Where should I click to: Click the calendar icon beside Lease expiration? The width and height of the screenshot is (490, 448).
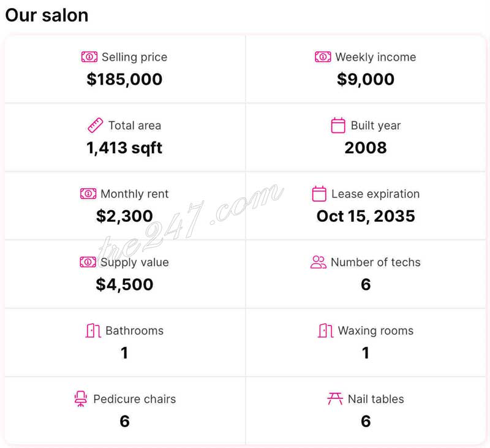[319, 194]
